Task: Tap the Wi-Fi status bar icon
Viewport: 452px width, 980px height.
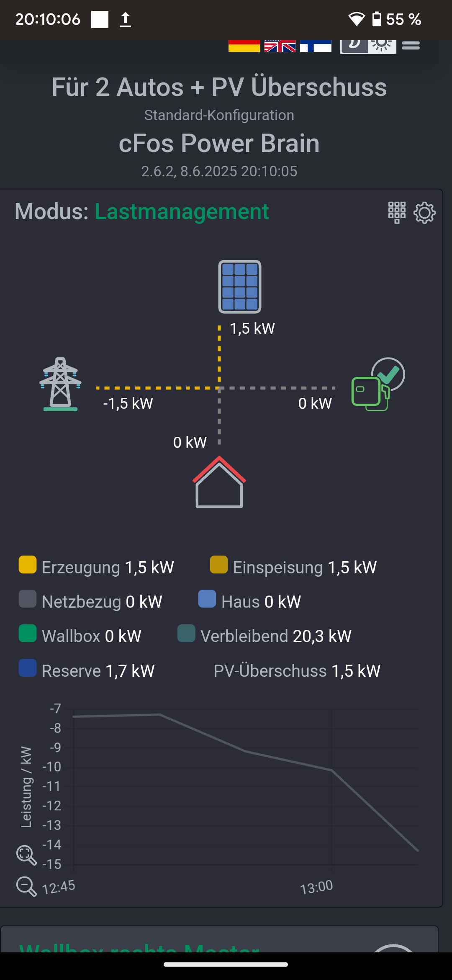Action: coord(357,19)
